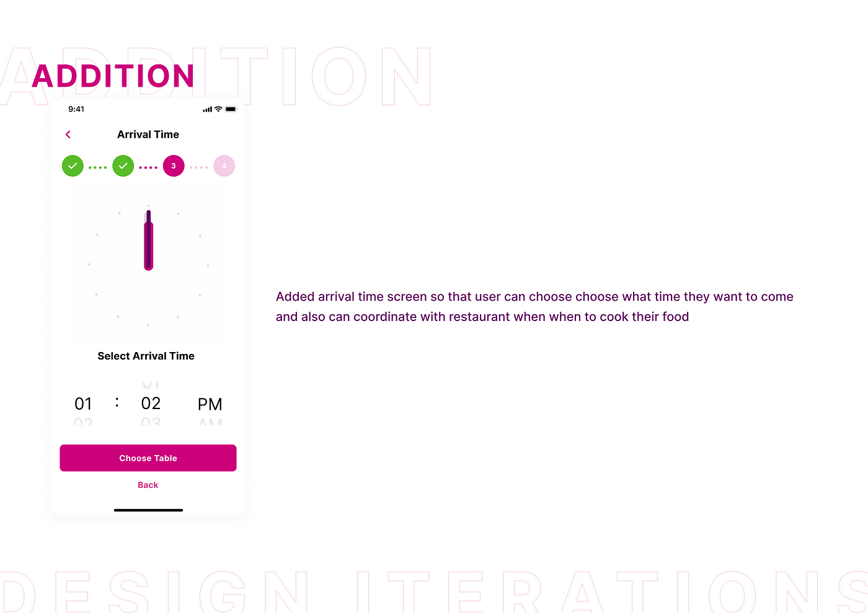Pick faded minute 03 below 02

click(151, 422)
